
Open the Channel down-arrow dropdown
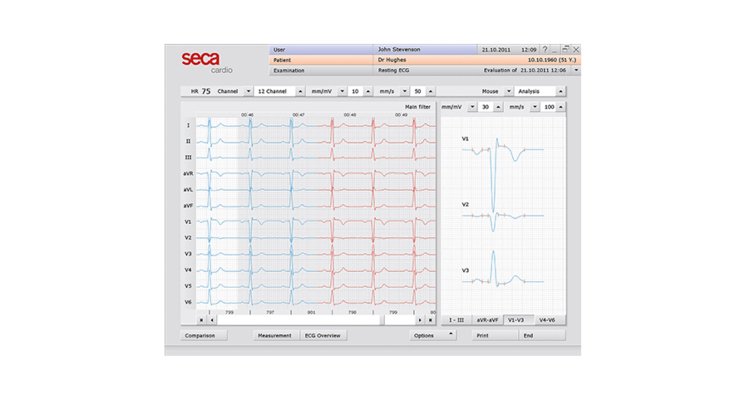coord(248,91)
